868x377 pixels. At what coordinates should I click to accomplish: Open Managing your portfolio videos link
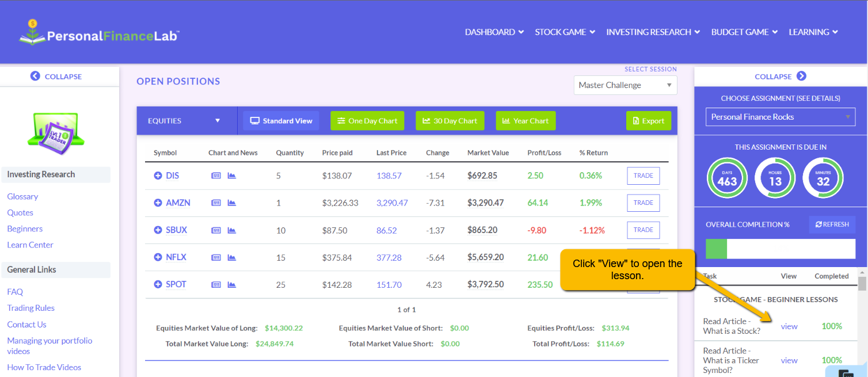50,346
